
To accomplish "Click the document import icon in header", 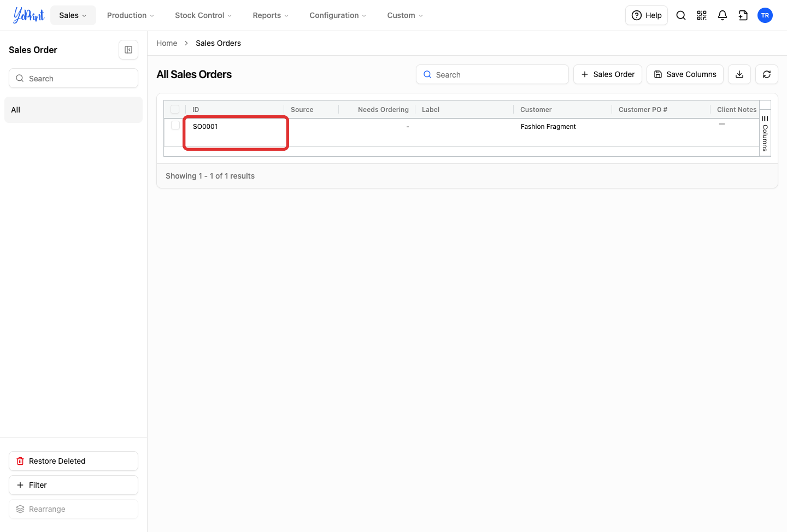I will 743,15.
